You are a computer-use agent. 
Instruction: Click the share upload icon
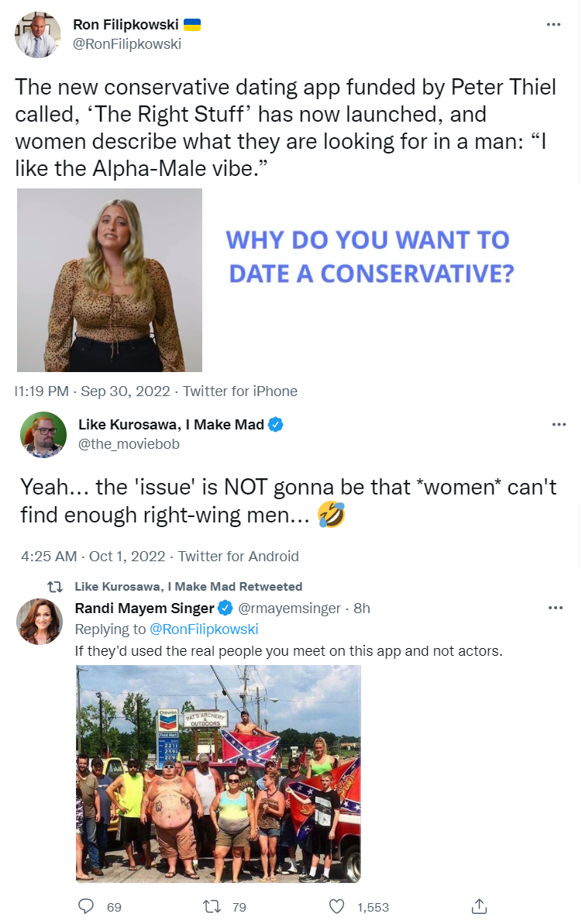[x=479, y=906]
